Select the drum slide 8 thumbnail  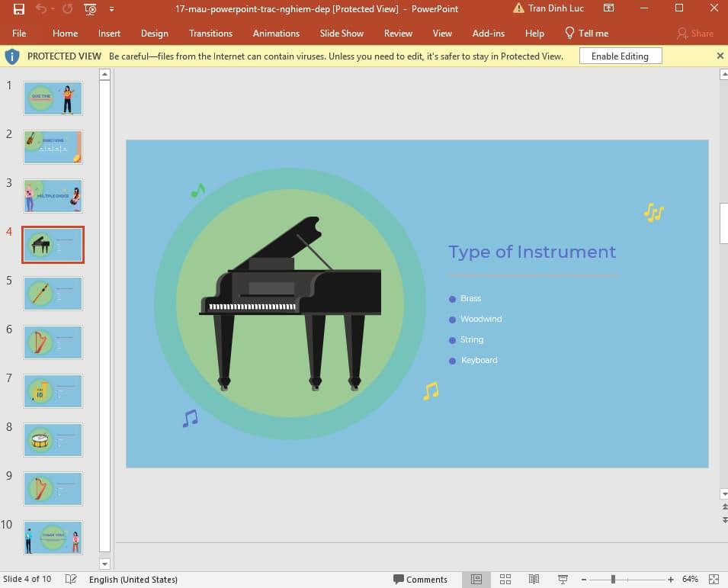point(52,440)
